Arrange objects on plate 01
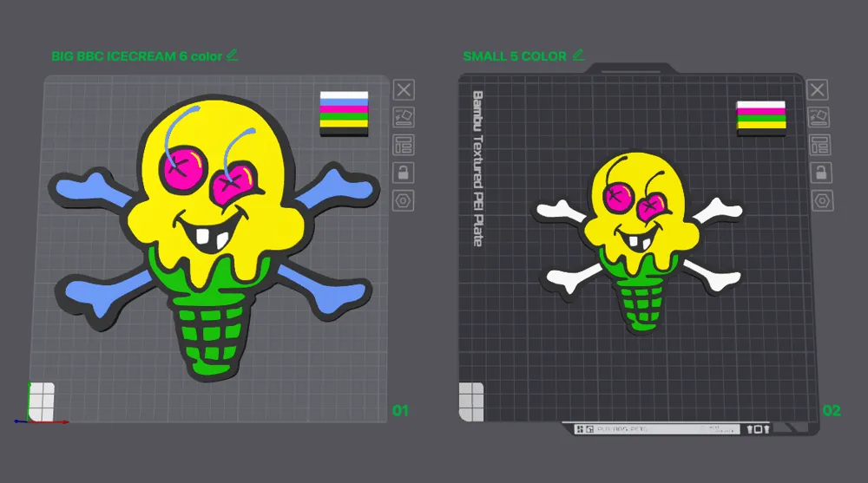Image resolution: width=868 pixels, height=483 pixels. 404,145
